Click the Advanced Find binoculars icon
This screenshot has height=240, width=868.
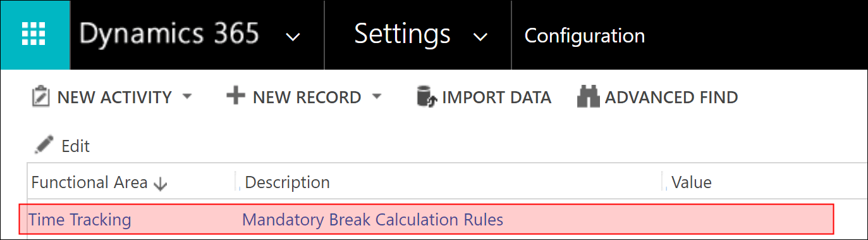click(x=589, y=97)
